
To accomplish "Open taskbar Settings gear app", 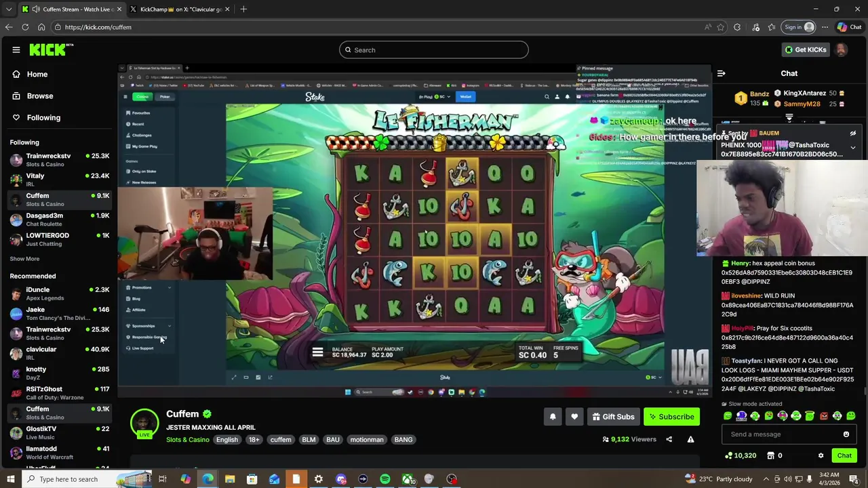I will coord(318,479).
